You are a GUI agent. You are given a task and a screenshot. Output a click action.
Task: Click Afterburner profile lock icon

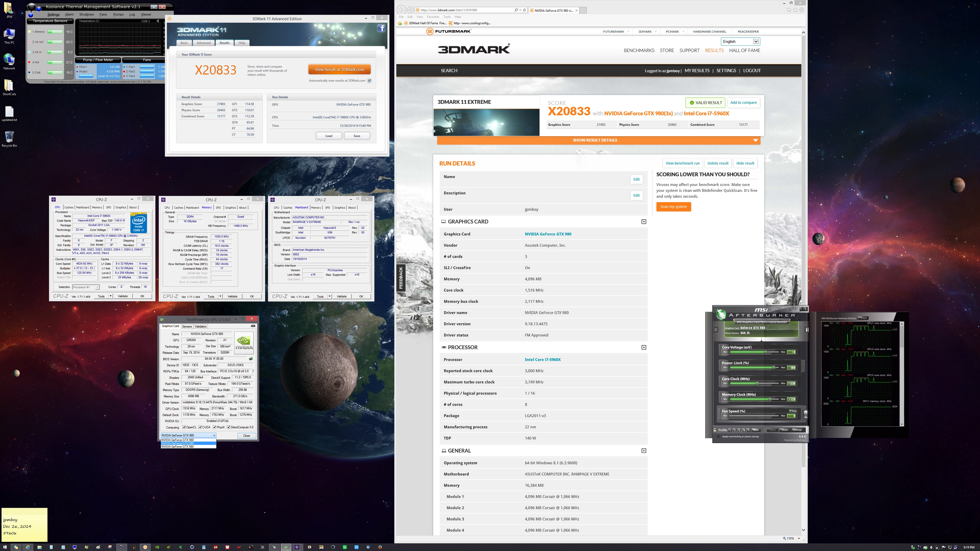[x=715, y=430]
